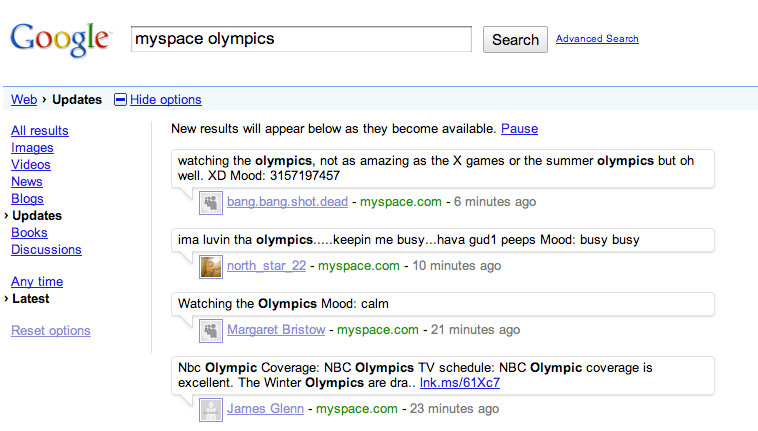
Task: Choose the Latest time filter
Action: (x=31, y=299)
